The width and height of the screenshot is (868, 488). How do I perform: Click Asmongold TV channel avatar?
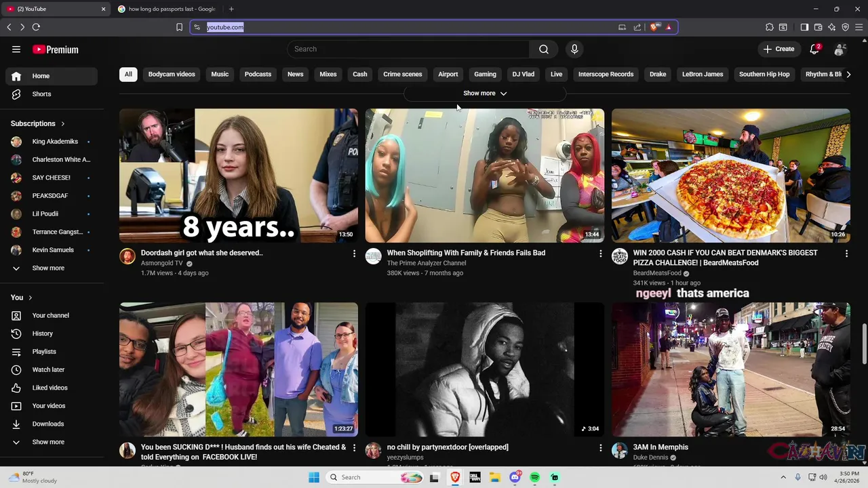pos(127,256)
